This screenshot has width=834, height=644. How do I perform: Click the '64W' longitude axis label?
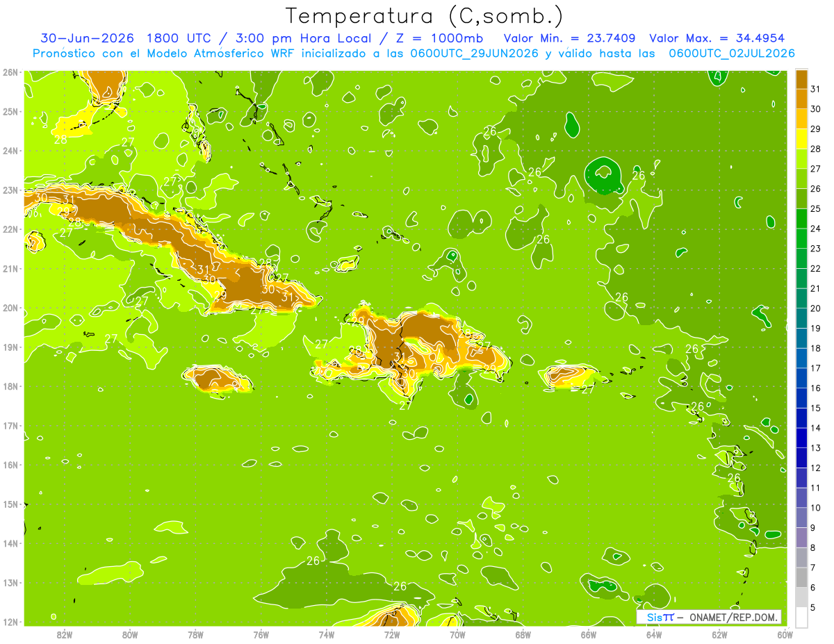point(654,635)
